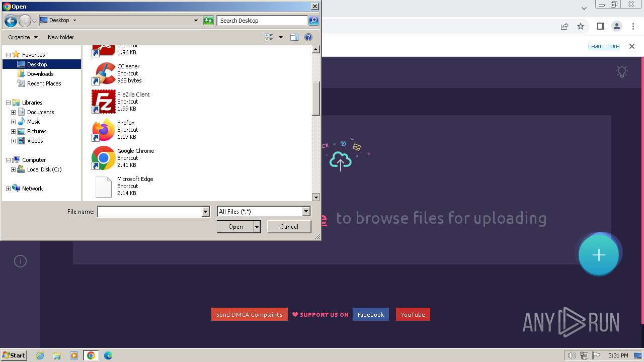644x362 pixels.
Task: Click the search magnifier icon
Action: click(313, 21)
